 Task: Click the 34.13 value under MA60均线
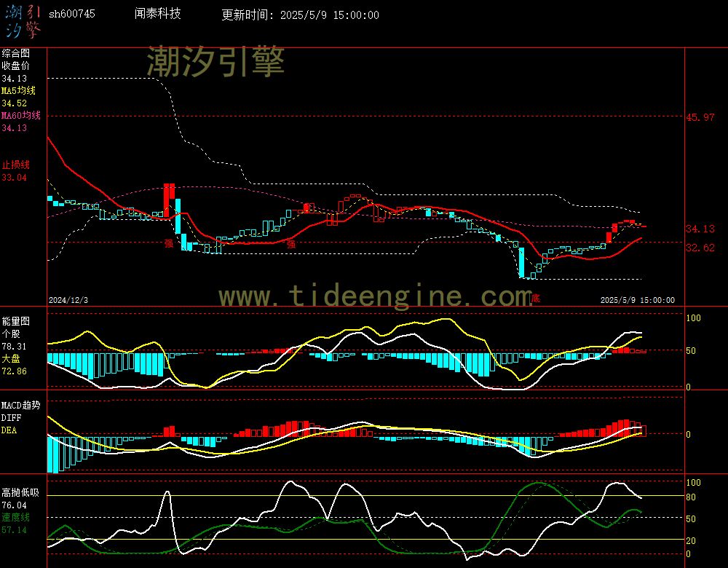pos(15,127)
